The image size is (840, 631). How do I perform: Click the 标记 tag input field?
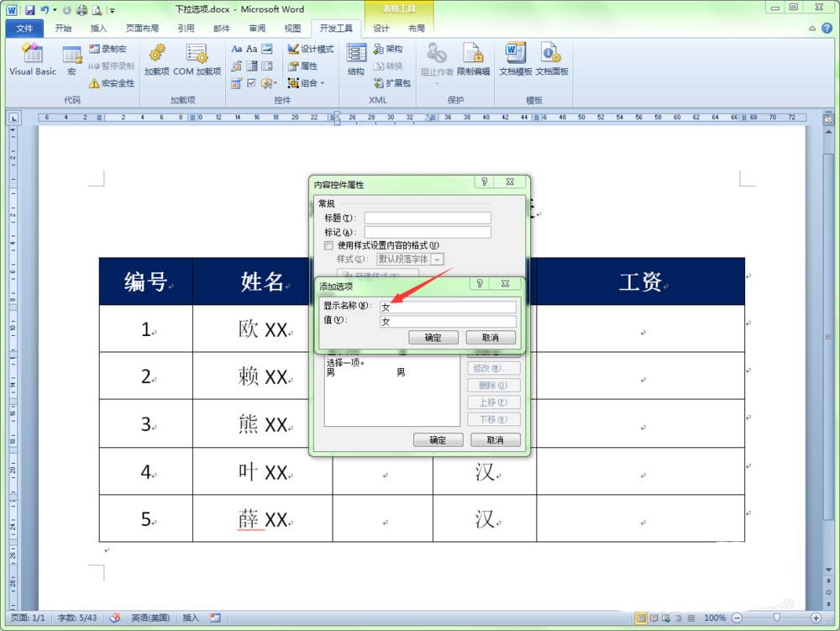[x=428, y=232]
